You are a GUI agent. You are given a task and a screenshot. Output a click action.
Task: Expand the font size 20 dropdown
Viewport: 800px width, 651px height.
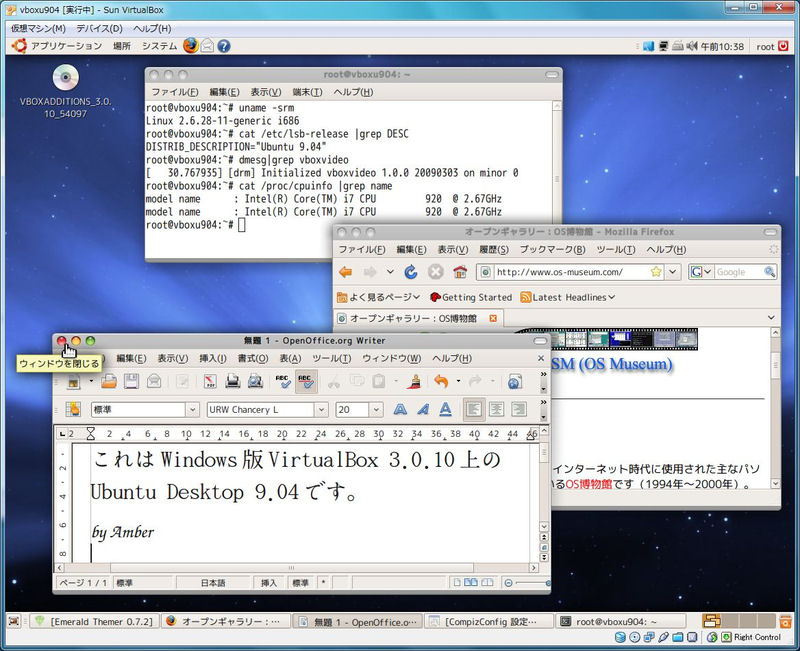[376, 410]
